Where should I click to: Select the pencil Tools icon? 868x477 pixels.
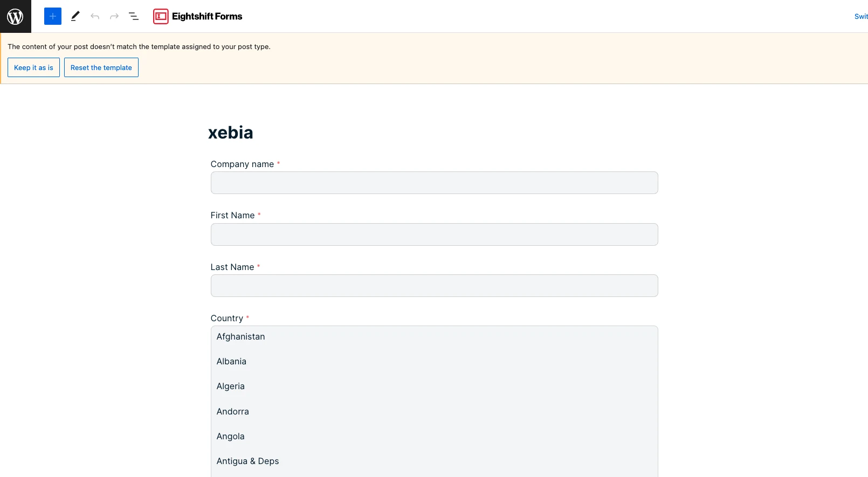click(x=75, y=16)
